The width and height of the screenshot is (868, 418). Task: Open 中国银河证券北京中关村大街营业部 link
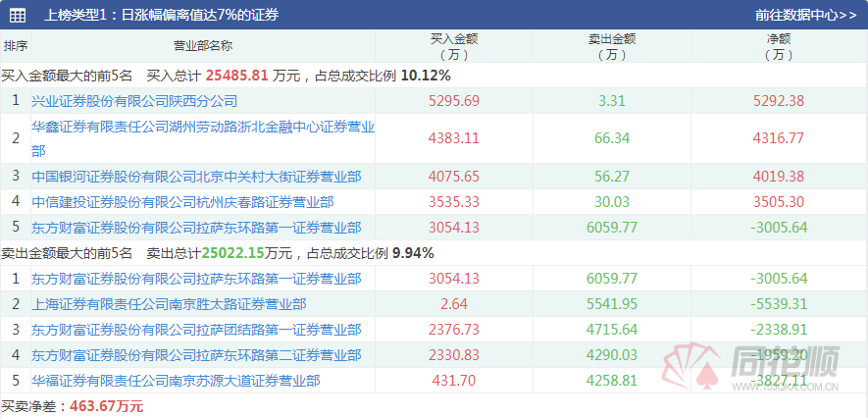pos(196,177)
